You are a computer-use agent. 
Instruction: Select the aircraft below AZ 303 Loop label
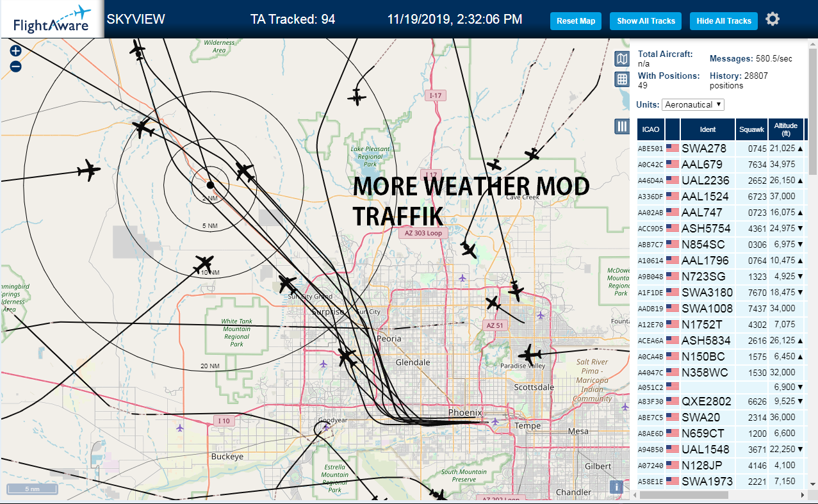pyautogui.click(x=469, y=250)
